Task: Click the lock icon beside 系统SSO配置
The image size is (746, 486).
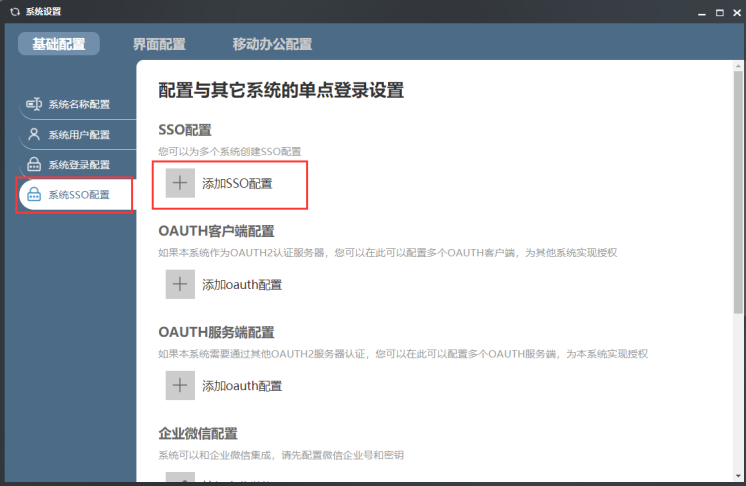Action: 34,194
